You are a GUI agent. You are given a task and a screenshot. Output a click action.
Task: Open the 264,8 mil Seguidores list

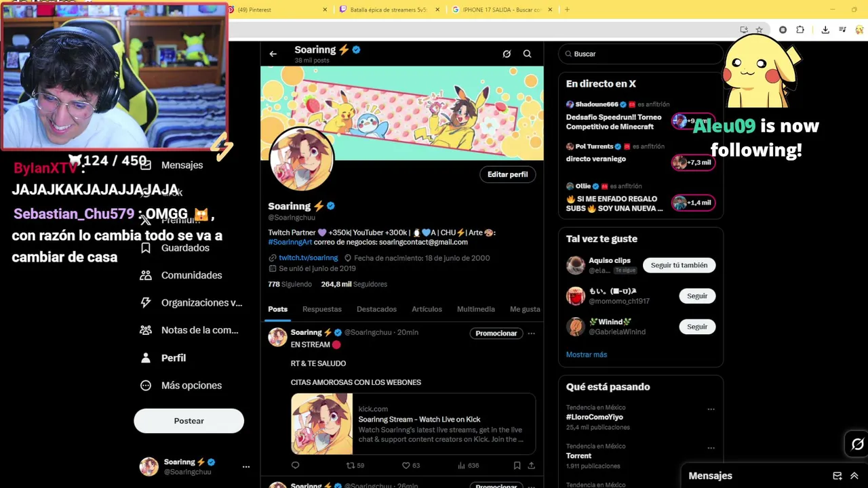coord(354,284)
